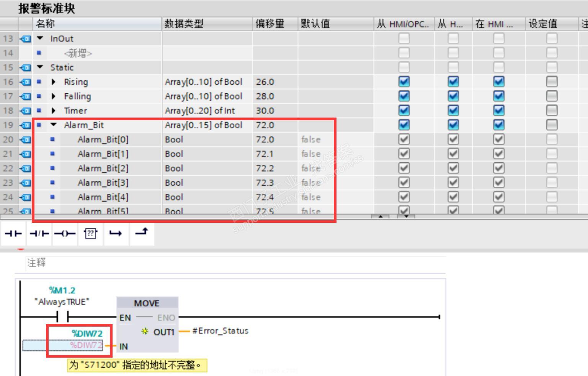Image resolution: width=588 pixels, height=376 pixels.
Task: Click the blue square marker beside Rising
Action: pyautogui.click(x=39, y=82)
